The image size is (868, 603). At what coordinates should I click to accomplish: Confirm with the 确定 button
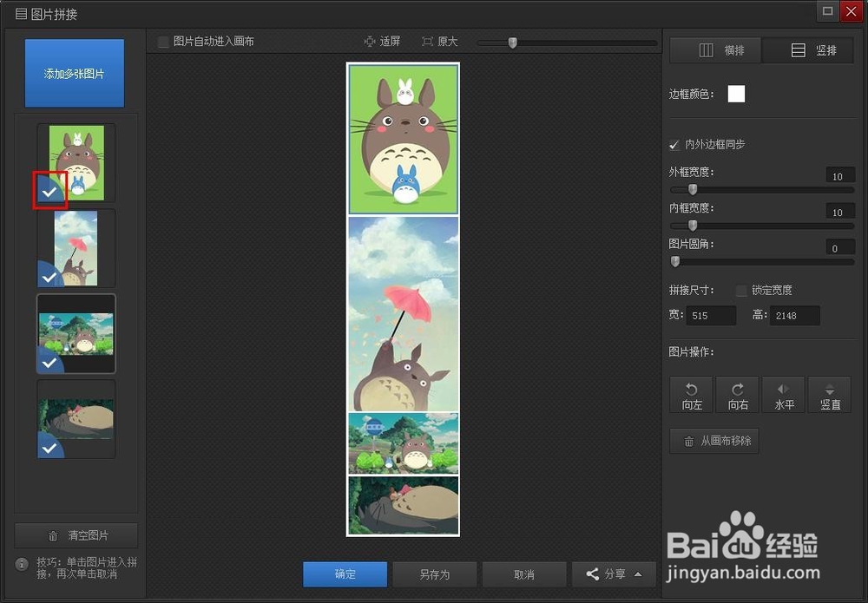[x=345, y=574]
